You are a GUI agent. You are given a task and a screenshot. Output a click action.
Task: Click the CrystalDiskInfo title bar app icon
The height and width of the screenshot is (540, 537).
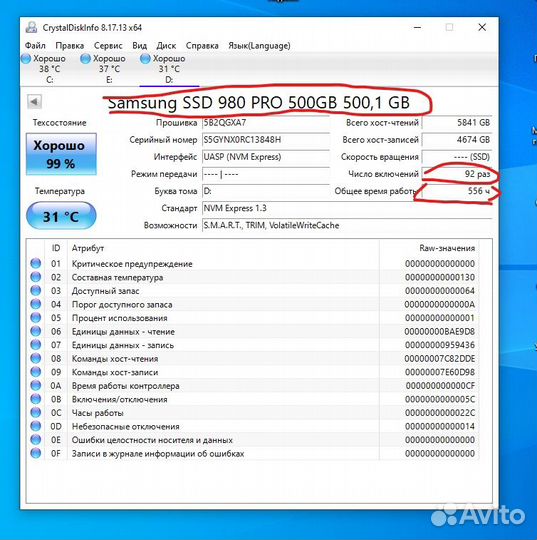click(x=31, y=28)
